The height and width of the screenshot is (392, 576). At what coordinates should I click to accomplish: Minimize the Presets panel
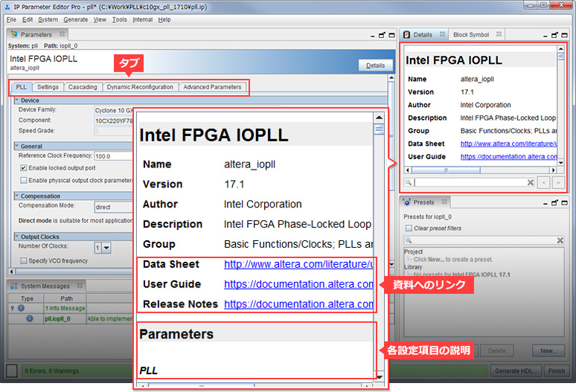click(545, 203)
